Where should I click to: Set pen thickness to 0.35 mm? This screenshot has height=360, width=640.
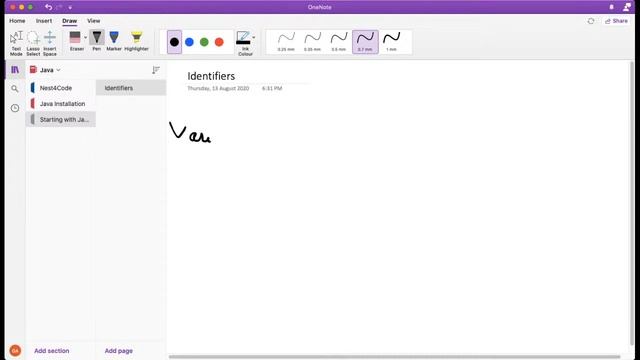312,42
